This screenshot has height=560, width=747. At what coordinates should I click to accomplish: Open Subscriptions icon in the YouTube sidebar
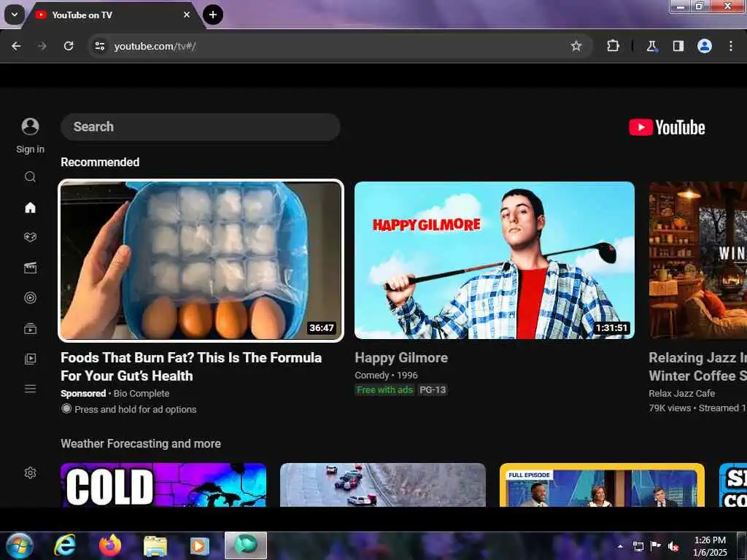pos(30,328)
